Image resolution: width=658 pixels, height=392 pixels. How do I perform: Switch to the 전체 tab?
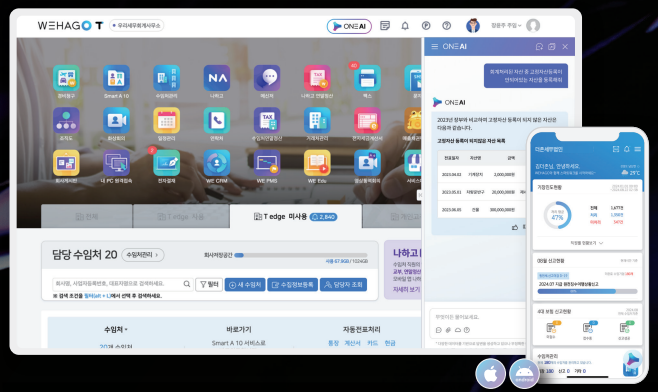point(87,217)
